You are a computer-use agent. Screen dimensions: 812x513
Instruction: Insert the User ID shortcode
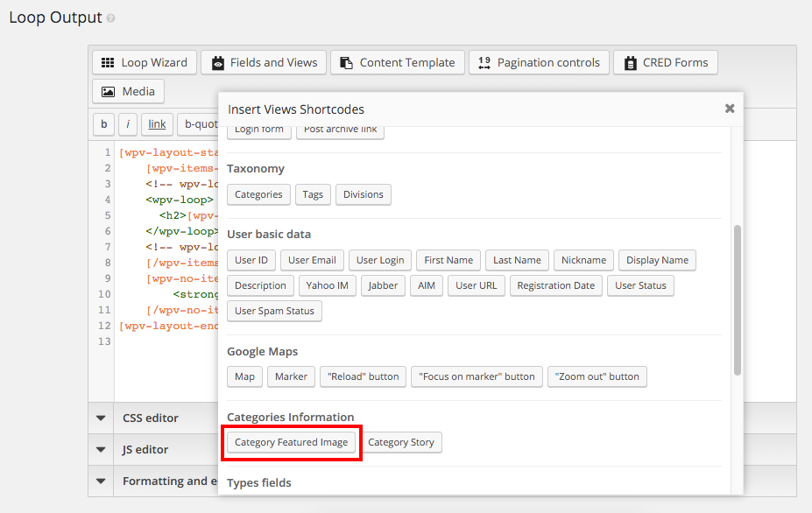tap(251, 260)
